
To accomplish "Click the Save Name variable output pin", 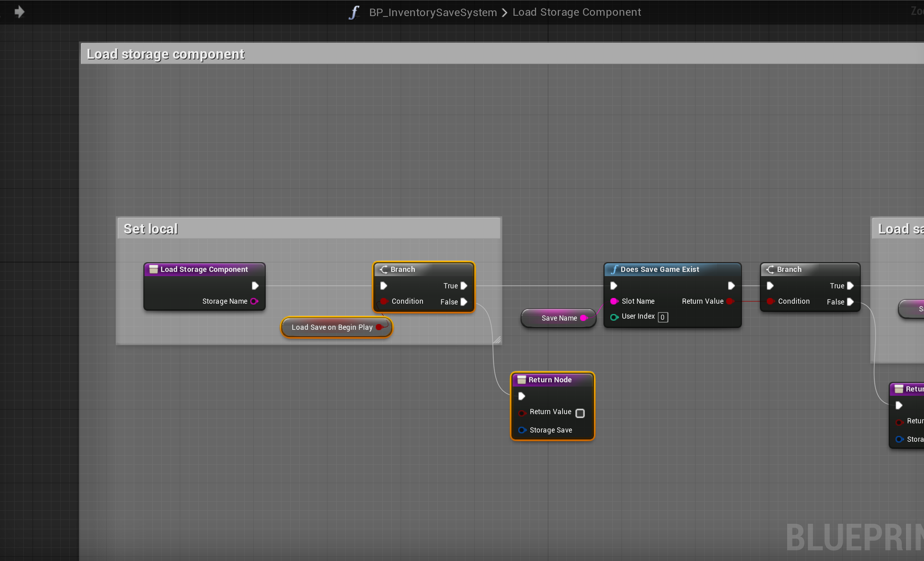I will (584, 318).
